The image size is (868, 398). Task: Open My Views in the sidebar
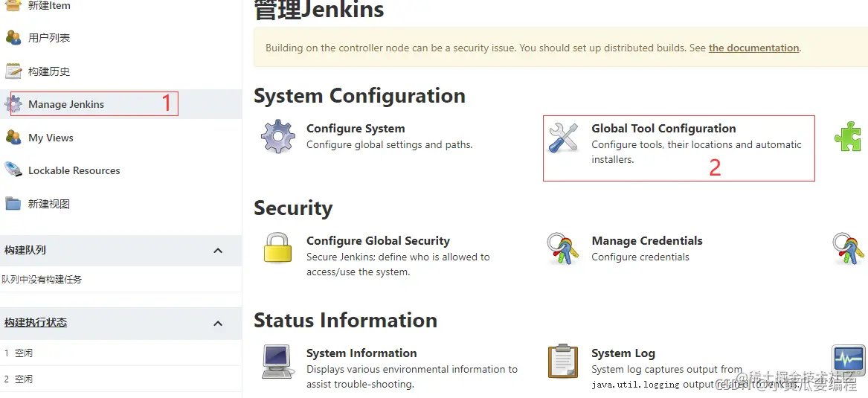tap(51, 138)
